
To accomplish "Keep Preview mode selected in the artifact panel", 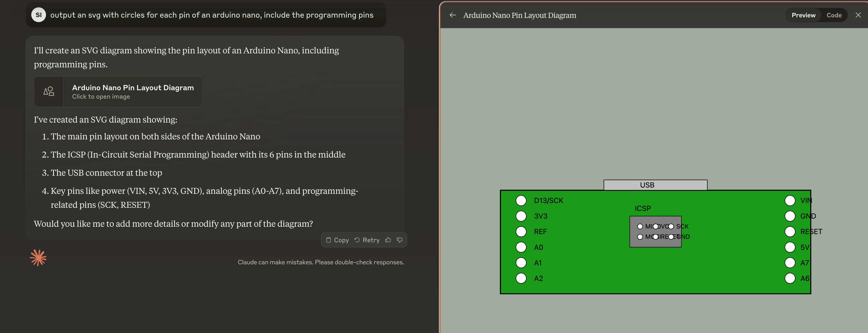I will tap(803, 15).
